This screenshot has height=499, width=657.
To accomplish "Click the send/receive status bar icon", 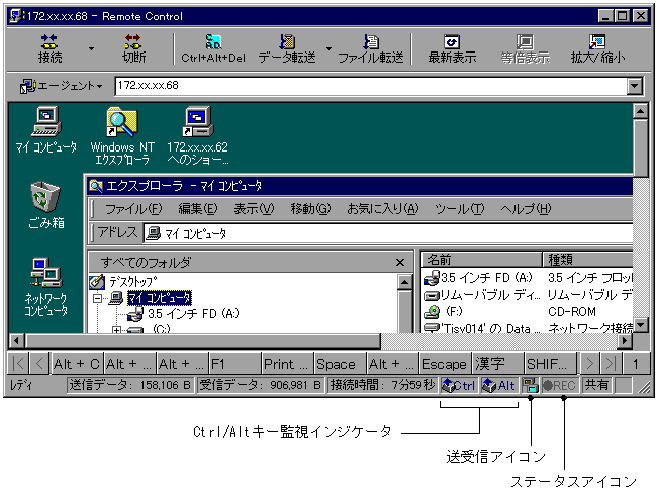I will click(530, 385).
